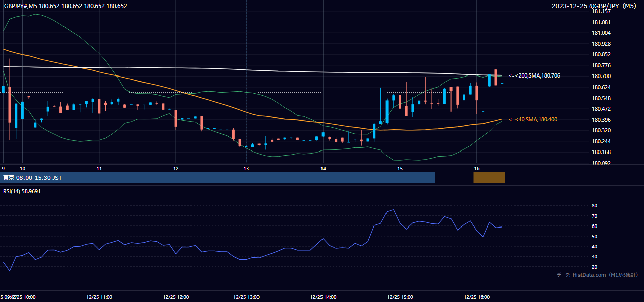Click price level 180.776 on the axis
This screenshot has height=302, width=644.
click(x=601, y=65)
